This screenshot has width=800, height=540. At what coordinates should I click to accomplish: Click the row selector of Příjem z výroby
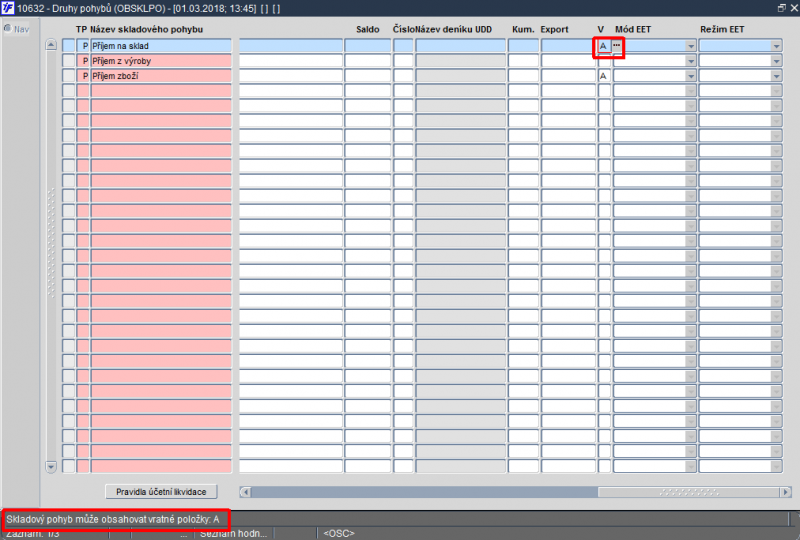(68, 61)
